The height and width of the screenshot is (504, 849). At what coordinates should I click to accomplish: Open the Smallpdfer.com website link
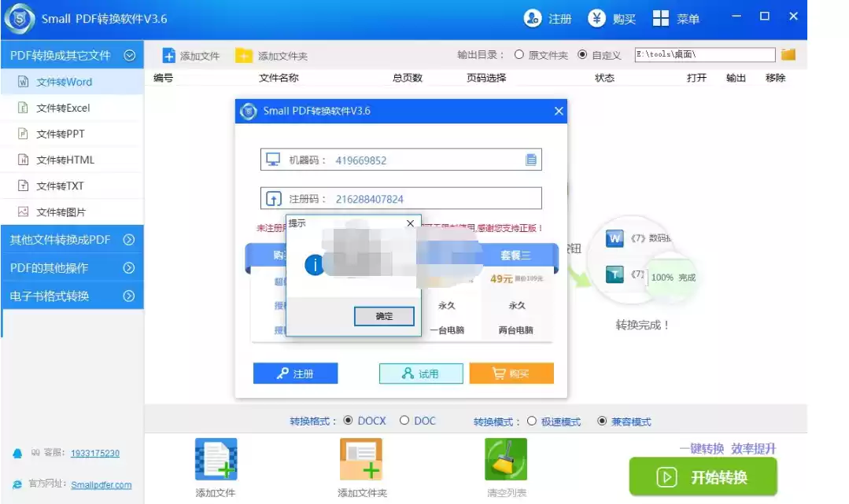(x=102, y=485)
